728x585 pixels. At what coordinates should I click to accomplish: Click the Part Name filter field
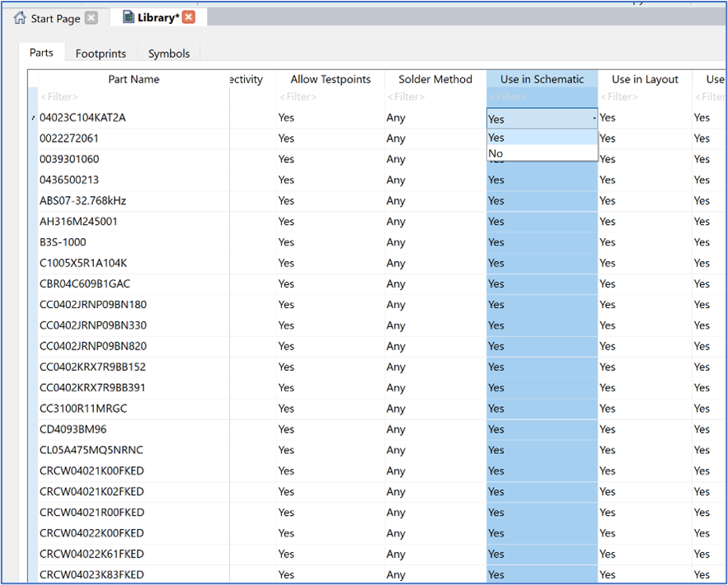(x=132, y=97)
